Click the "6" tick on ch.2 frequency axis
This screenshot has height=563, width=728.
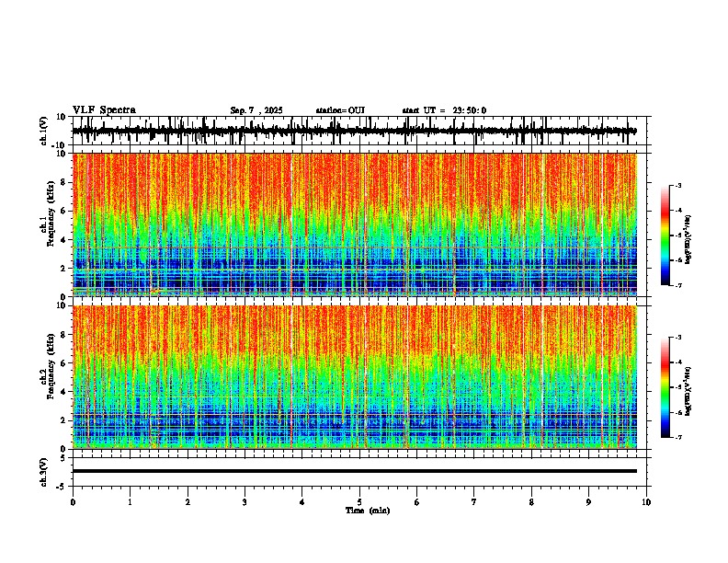64,363
